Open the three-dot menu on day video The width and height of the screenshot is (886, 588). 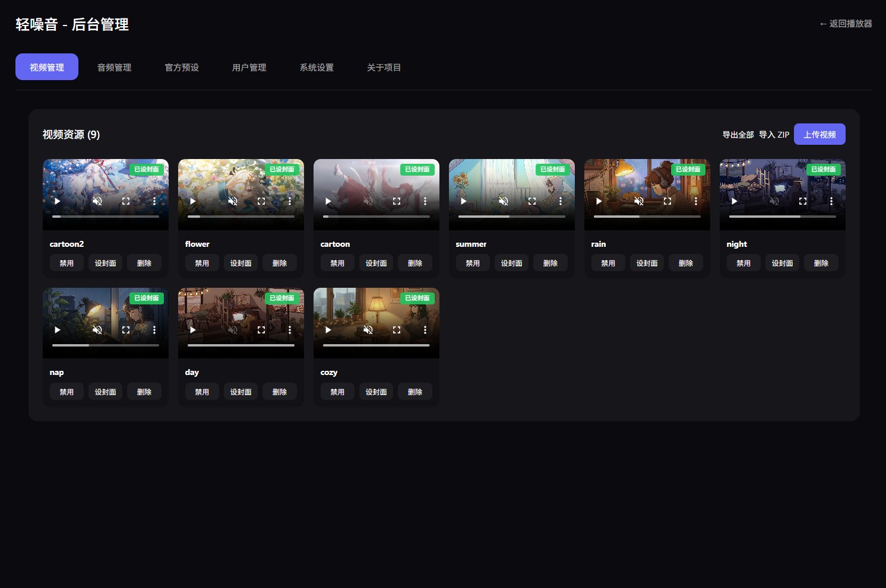tap(290, 330)
